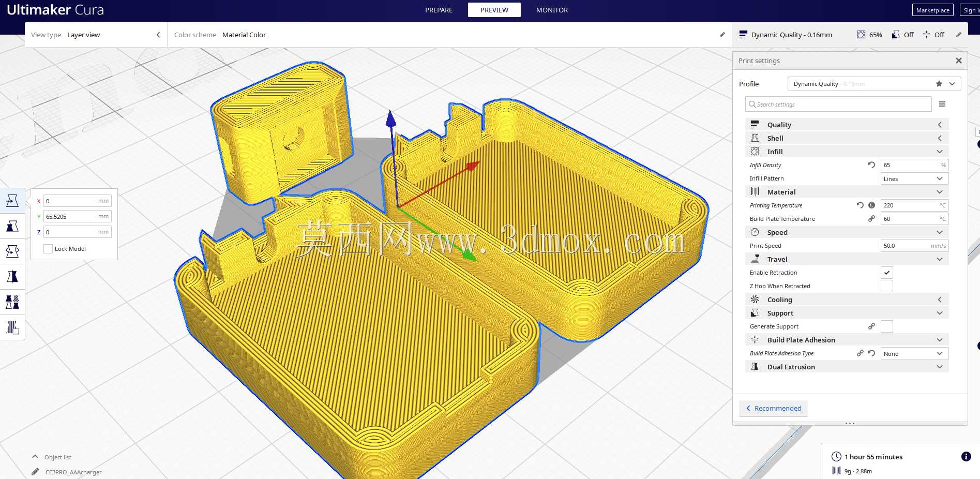Viewport: 980px width, 479px height.
Task: Click the Z position input field
Action: pyautogui.click(x=77, y=232)
